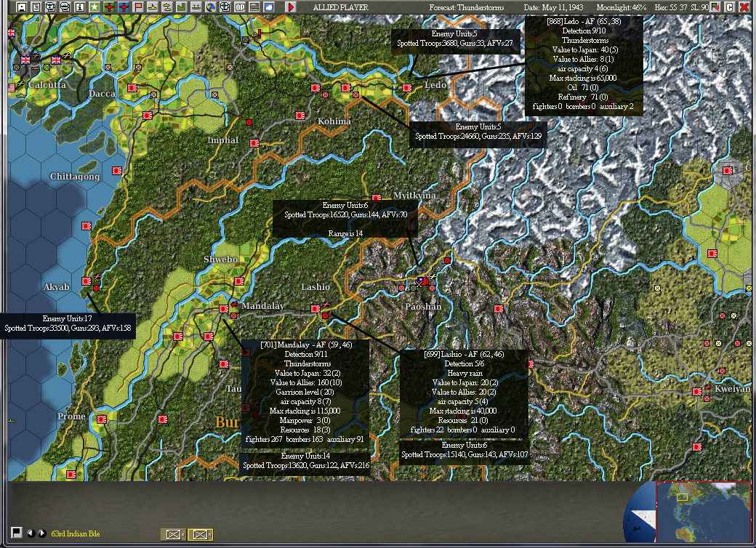Image resolution: width=756 pixels, height=548 pixels.
Task: Click the 'Range is 14' tooltip text
Action: click(345, 233)
